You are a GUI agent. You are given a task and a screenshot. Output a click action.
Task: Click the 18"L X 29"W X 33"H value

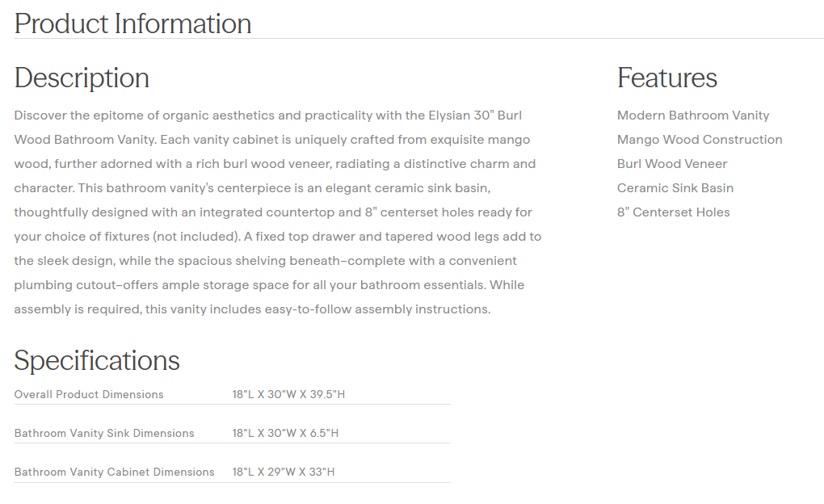283,472
